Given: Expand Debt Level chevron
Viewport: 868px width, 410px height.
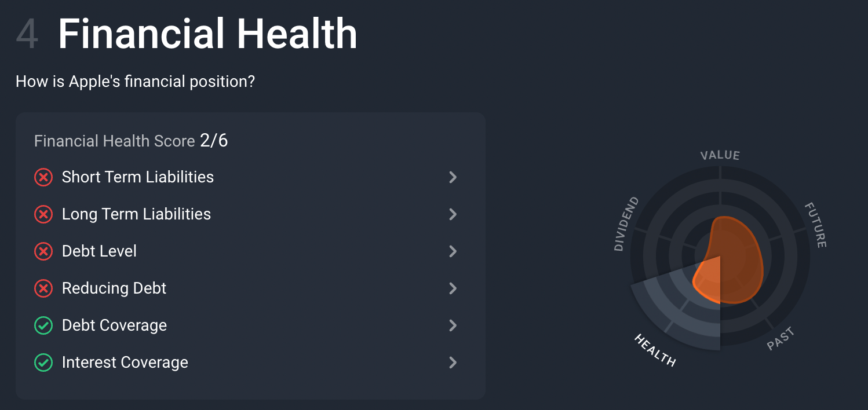Looking at the screenshot, I should pyautogui.click(x=453, y=251).
